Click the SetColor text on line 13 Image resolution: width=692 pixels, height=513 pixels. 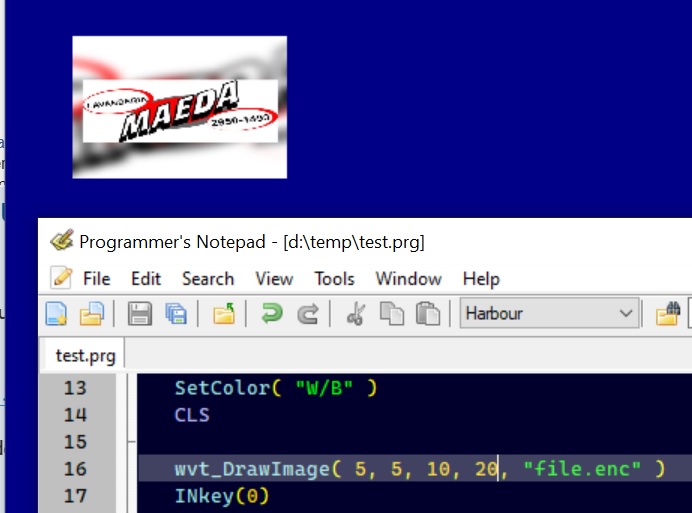coord(222,388)
